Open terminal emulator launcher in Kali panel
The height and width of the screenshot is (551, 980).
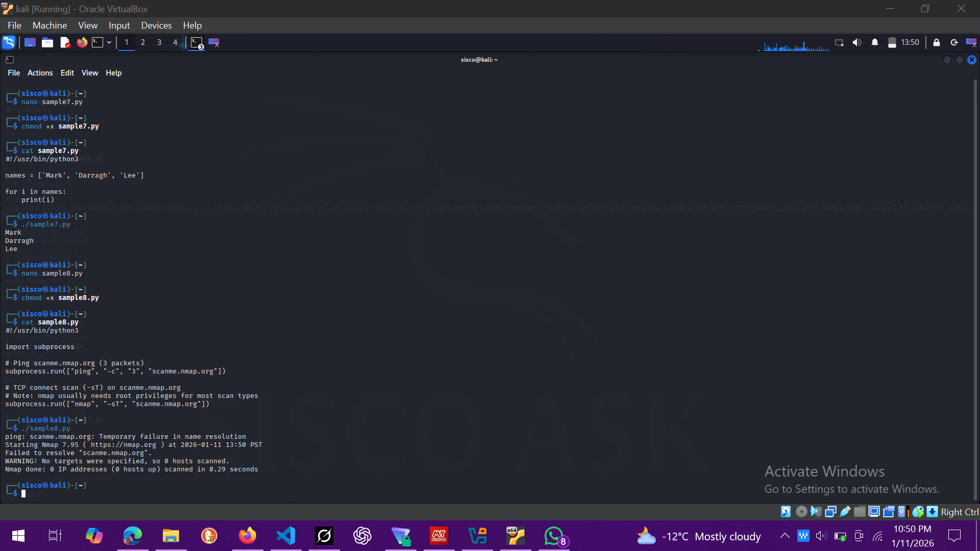click(x=97, y=42)
